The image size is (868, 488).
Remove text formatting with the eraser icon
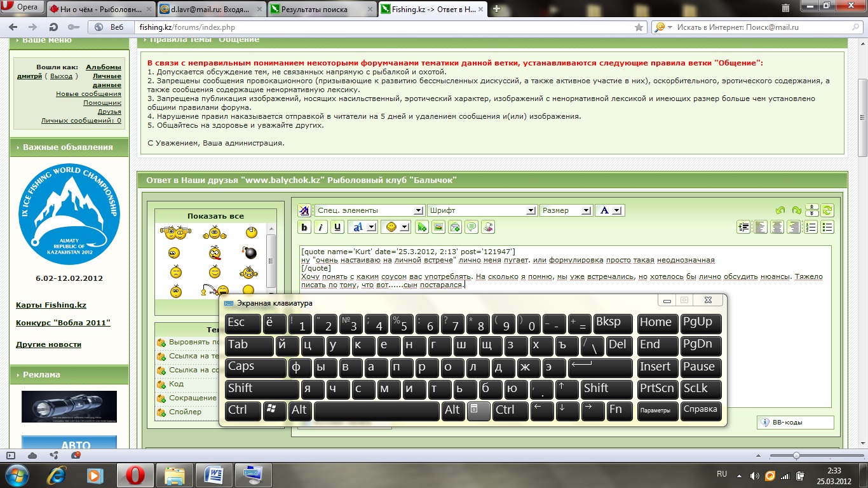click(304, 210)
